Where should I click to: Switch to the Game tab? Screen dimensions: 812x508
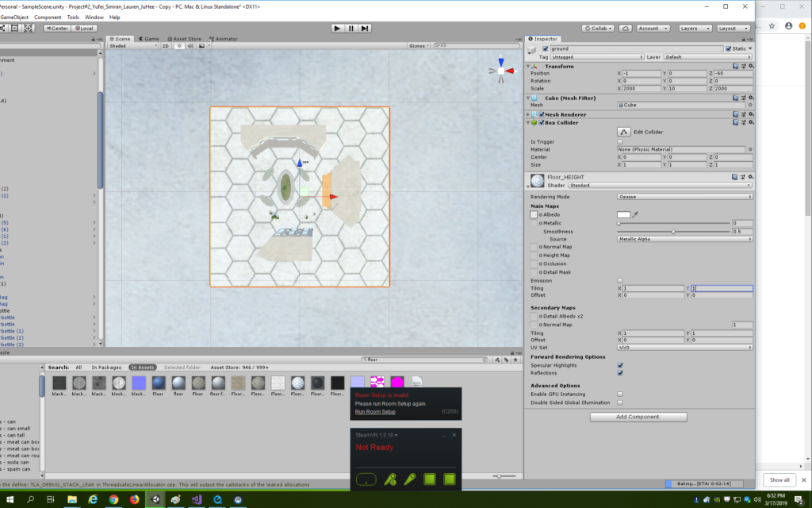pos(148,39)
